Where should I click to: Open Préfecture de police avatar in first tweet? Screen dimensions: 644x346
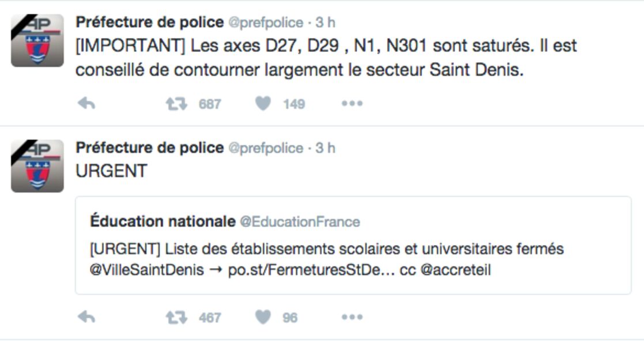(37, 40)
